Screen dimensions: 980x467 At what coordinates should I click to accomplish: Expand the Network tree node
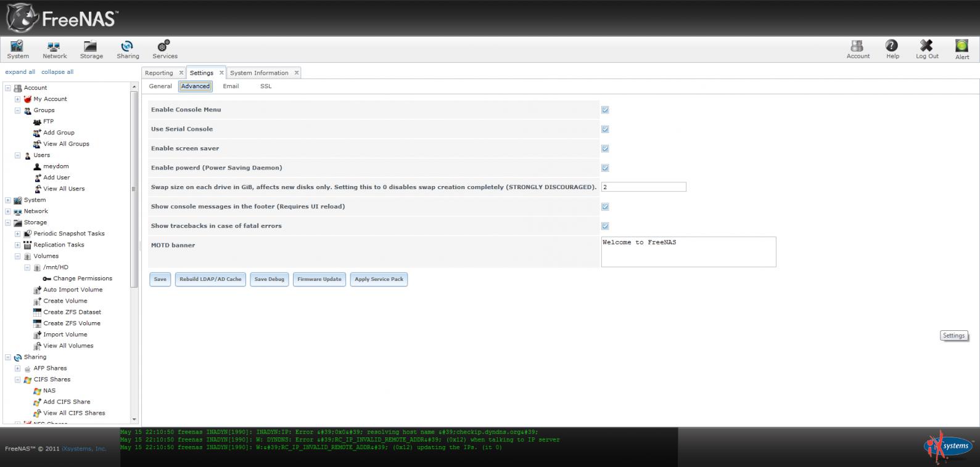click(x=8, y=211)
